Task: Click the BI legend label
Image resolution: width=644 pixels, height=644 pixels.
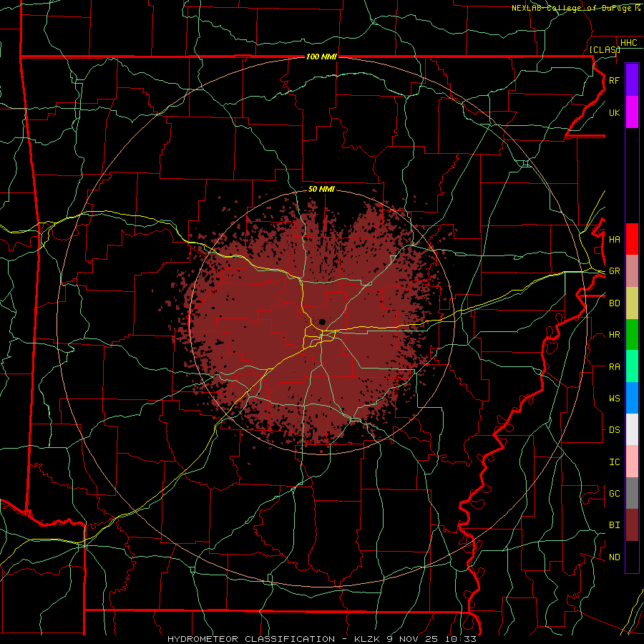Action: click(614, 525)
